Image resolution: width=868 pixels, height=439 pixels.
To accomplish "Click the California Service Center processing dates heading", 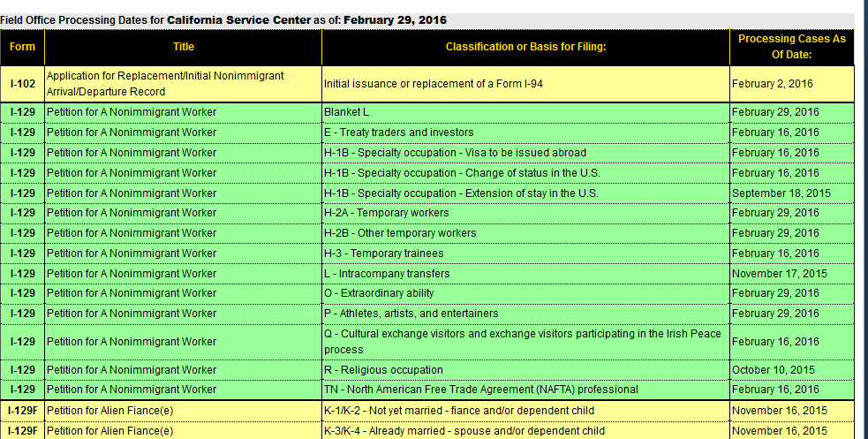I will tap(223, 20).
